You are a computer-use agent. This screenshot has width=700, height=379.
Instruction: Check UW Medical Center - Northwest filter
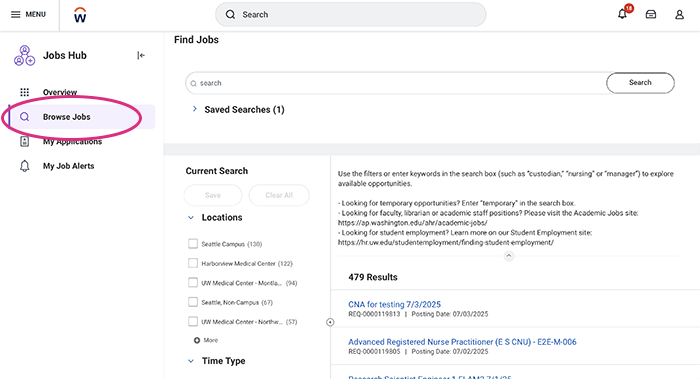pyautogui.click(x=193, y=321)
